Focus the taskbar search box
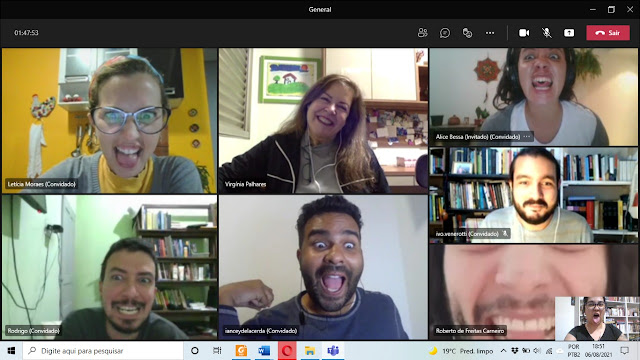Viewport: 640px width, 360px height. click(x=103, y=351)
